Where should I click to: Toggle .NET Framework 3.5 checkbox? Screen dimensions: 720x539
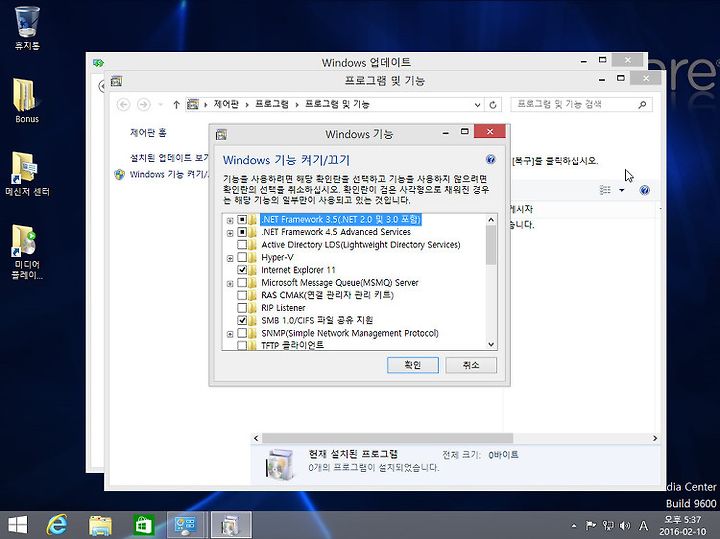[242, 219]
